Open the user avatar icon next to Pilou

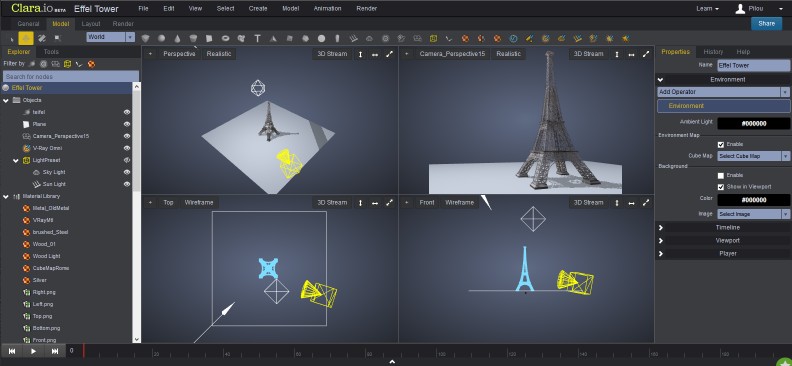740,9
